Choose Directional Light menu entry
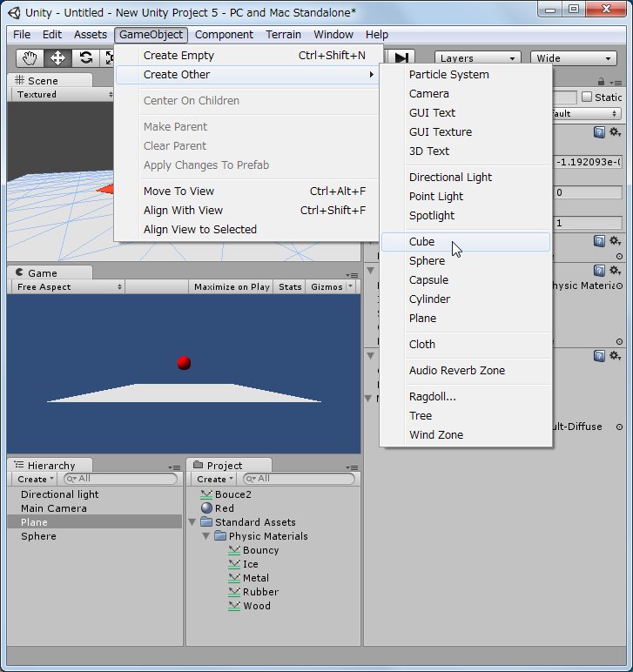This screenshot has width=633, height=672. (x=466, y=178)
